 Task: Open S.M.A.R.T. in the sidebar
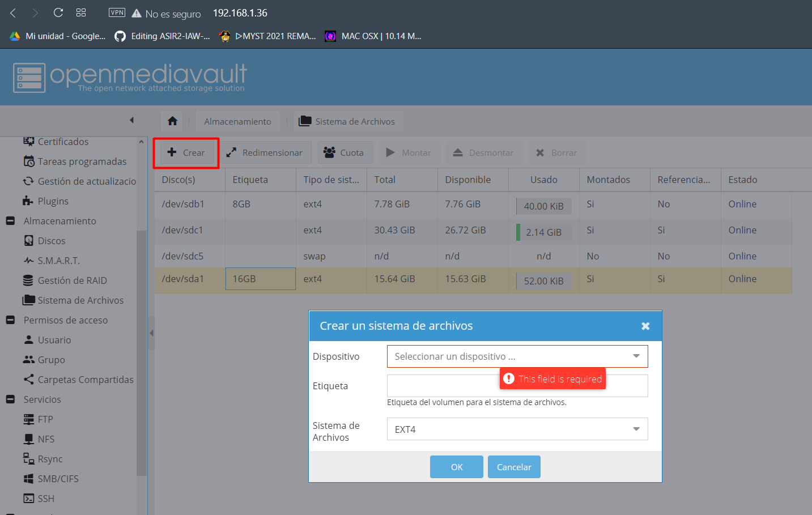pyautogui.click(x=58, y=261)
